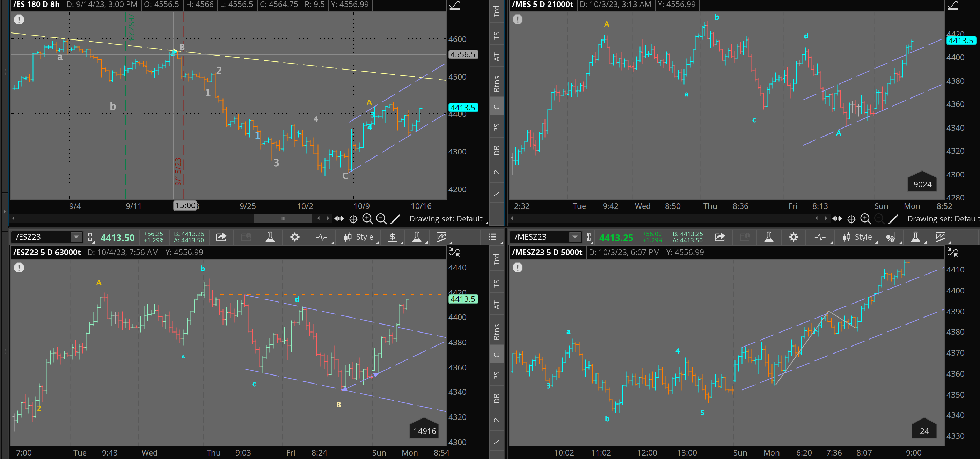Select crosshair pointer under the /ES 180 D chart
Image resolution: width=980 pixels, height=459 pixels.
click(353, 219)
